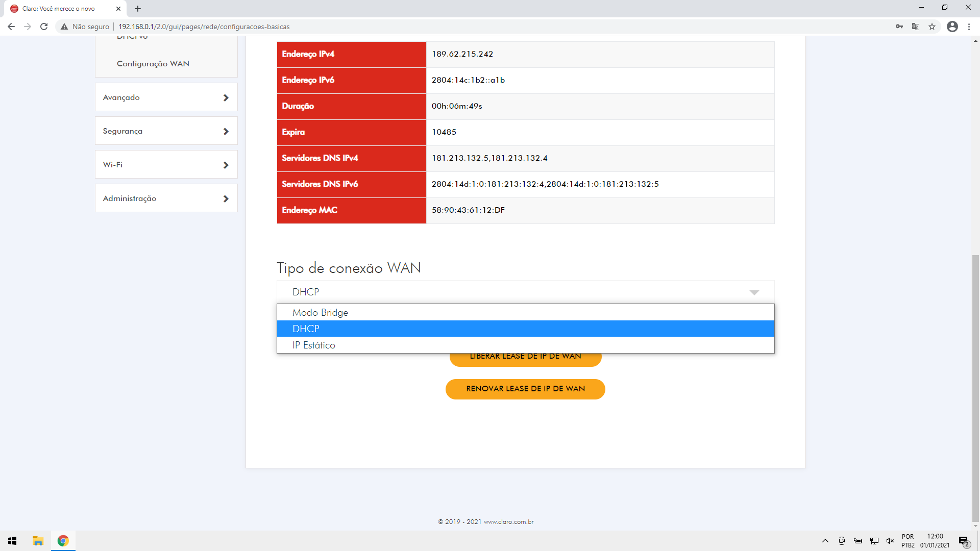The image size is (980, 551).
Task: Click the translate page icon
Action: [x=916, y=27]
